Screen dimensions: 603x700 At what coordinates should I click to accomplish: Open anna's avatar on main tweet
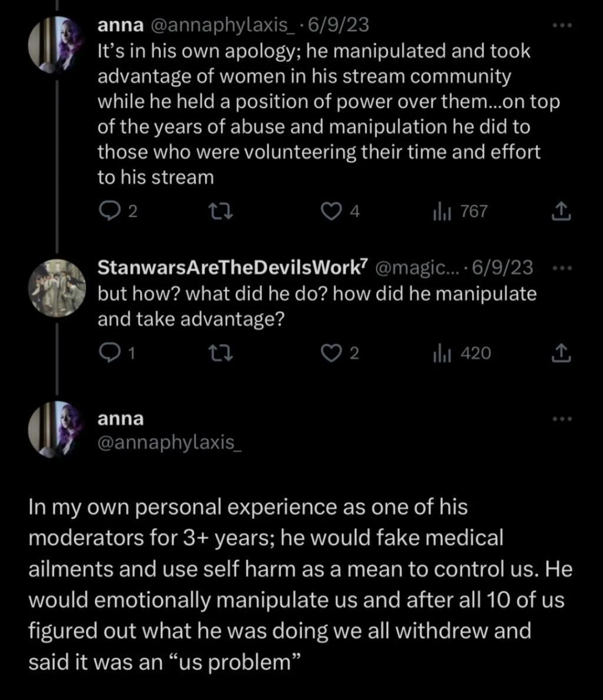(57, 429)
